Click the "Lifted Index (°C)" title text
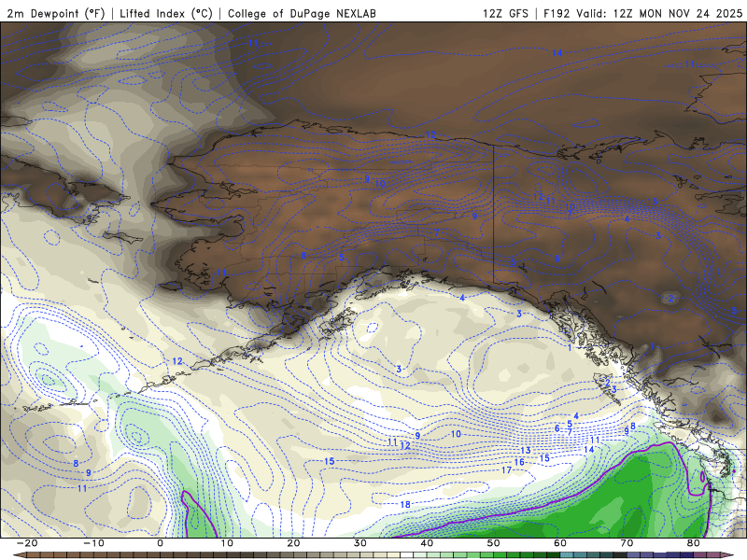 point(166,13)
